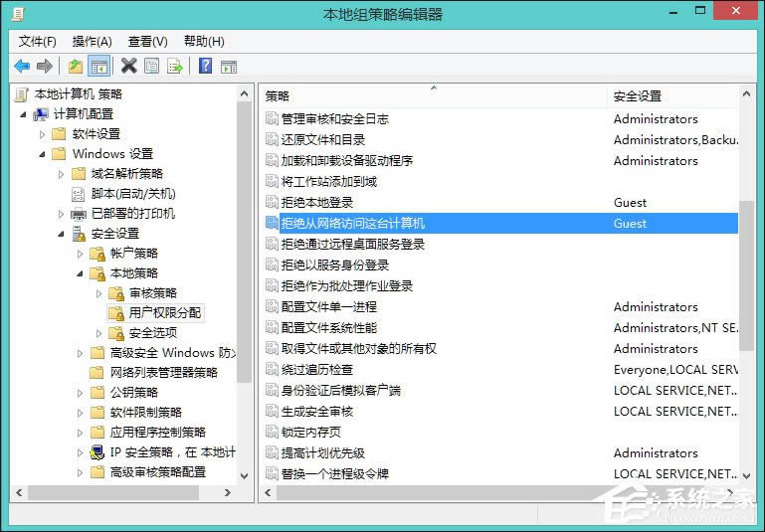Viewport: 765px width, 532px height.
Task: Click the app icon in title bar
Action: tap(18, 14)
